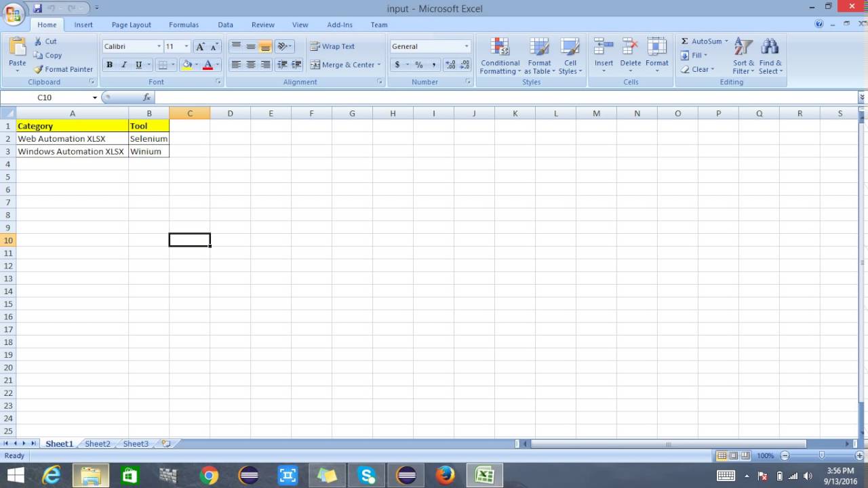
Task: Click the Copy icon
Action: coord(38,56)
